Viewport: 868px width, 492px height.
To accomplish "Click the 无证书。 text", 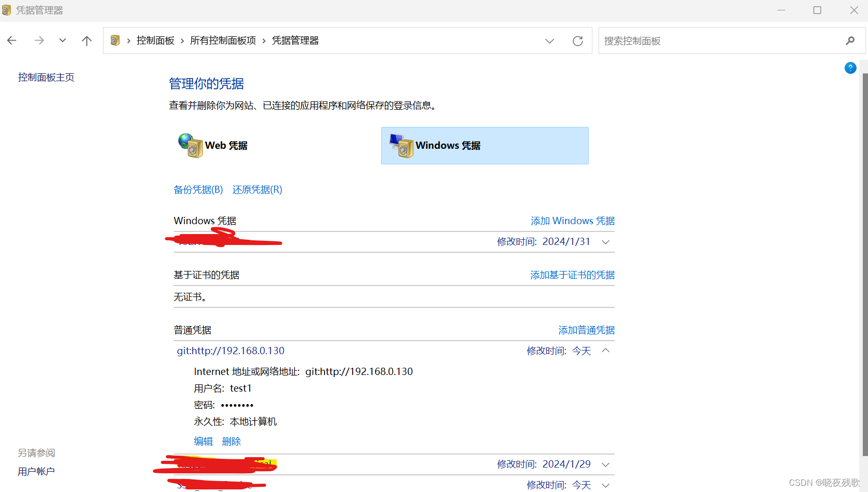I will [x=190, y=297].
